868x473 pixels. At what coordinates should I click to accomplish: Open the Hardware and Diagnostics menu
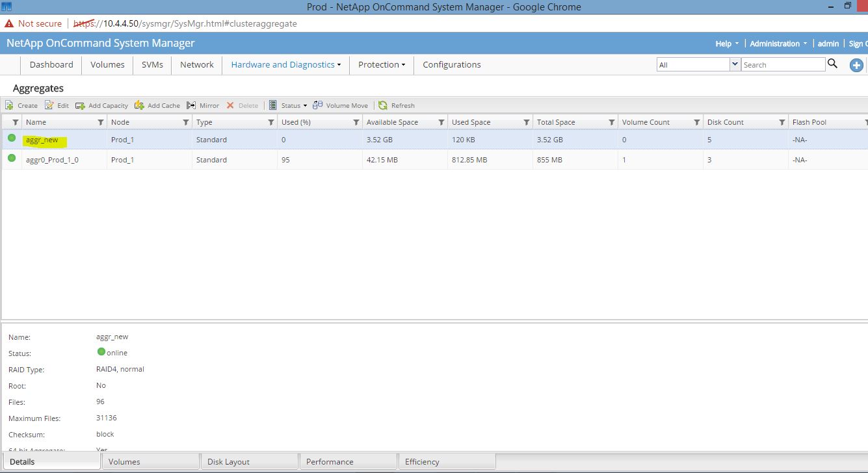point(282,64)
